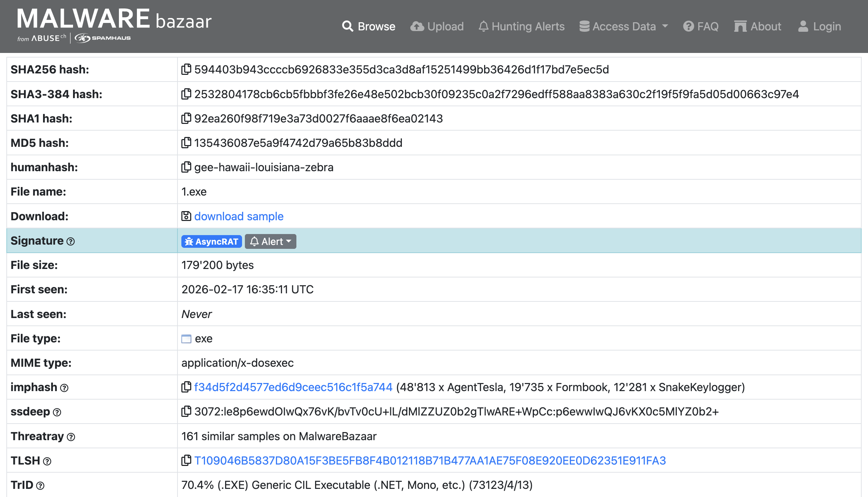Go to the Upload page

(x=437, y=26)
